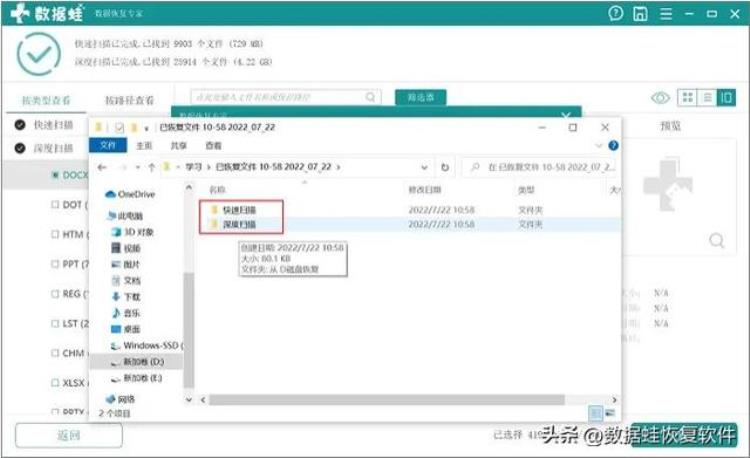Switch to thumbnail grid view in 数据蛙
Screen dimensions: 750x458
pos(687,98)
